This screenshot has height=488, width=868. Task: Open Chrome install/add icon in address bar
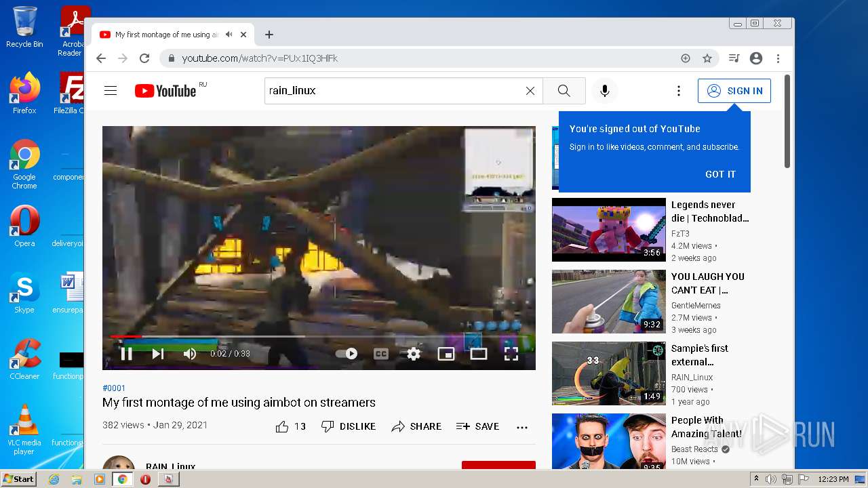pyautogui.click(x=686, y=58)
